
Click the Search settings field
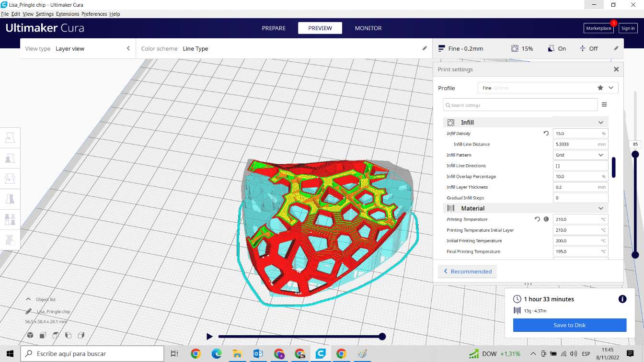pyautogui.click(x=520, y=105)
